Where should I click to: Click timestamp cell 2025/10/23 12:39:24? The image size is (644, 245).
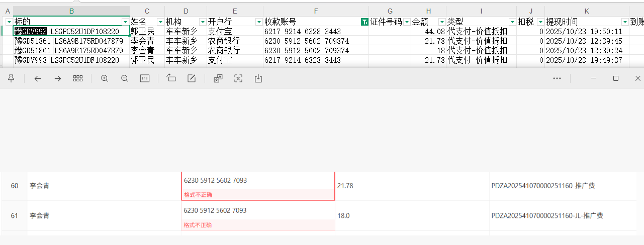click(x=587, y=50)
